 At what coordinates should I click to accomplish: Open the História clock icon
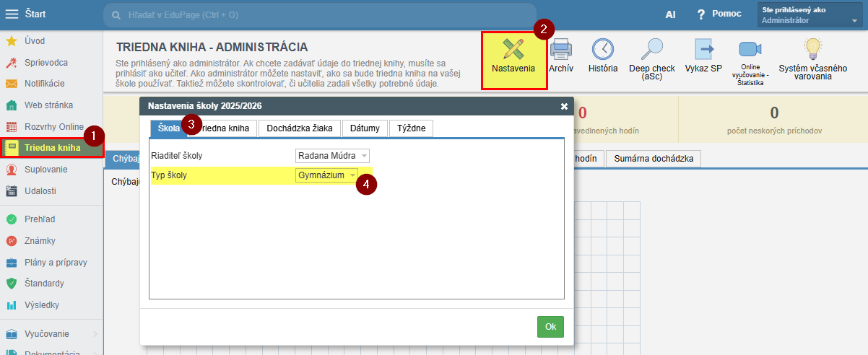pyautogui.click(x=603, y=56)
